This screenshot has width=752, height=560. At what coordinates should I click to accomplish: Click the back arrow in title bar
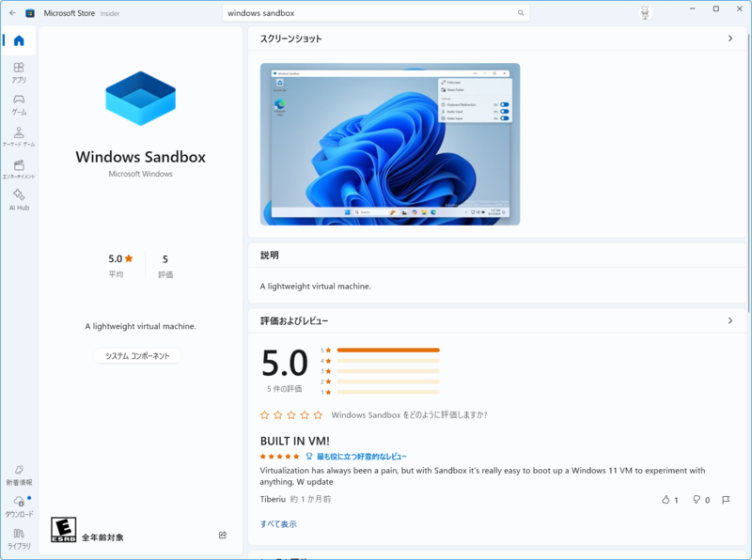(12, 13)
